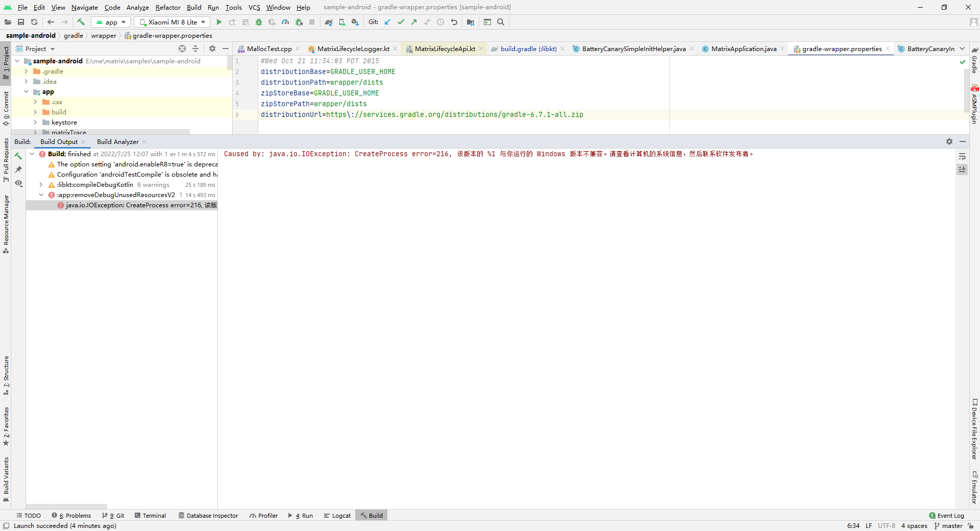Switch to MallocTest.cpp tab
This screenshot has width=980, height=531.
[269, 49]
